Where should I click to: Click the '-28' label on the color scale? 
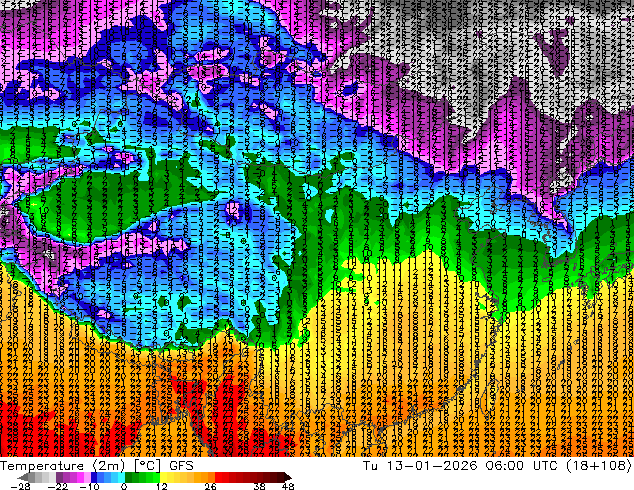click(x=20, y=486)
